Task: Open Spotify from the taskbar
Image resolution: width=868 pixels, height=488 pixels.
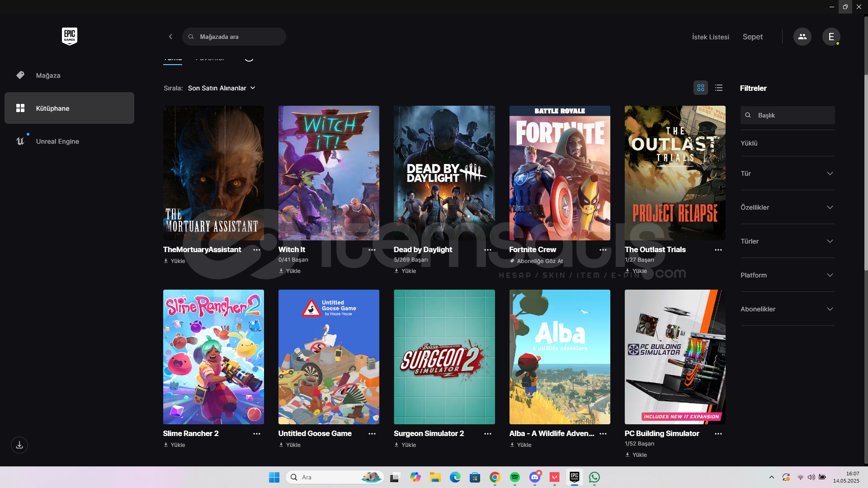Action: [x=515, y=477]
